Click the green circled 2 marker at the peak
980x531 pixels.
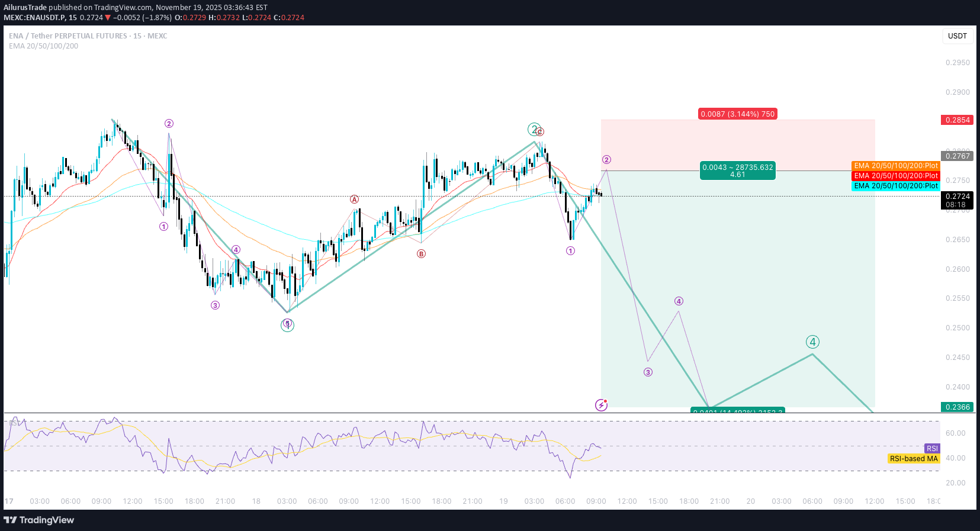pyautogui.click(x=534, y=129)
